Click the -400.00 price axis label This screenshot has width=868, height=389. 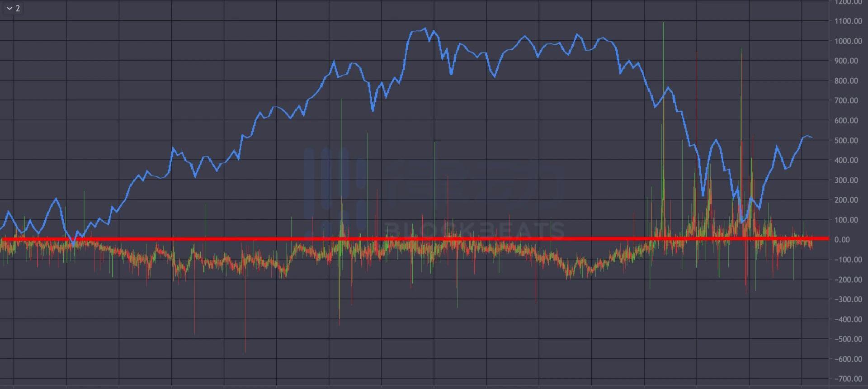pos(848,319)
